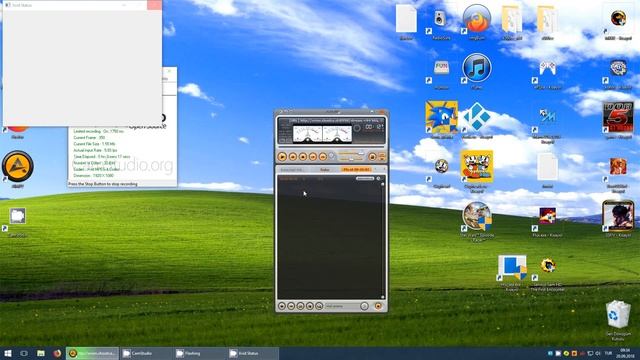Click the AIMP elapsed time counter
The height and width of the screenshot is (360, 640).
tap(374, 127)
